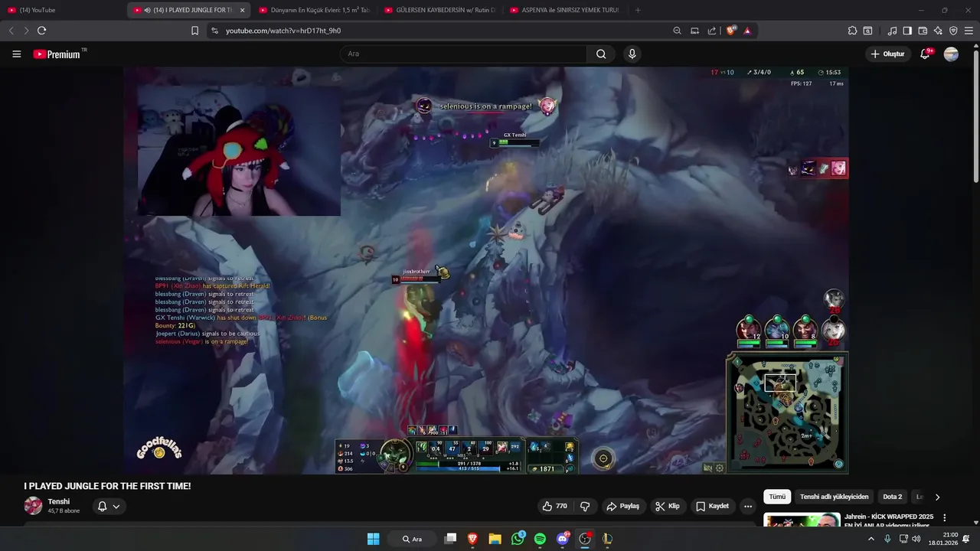Focus the YouTube Ara search box

[463, 54]
